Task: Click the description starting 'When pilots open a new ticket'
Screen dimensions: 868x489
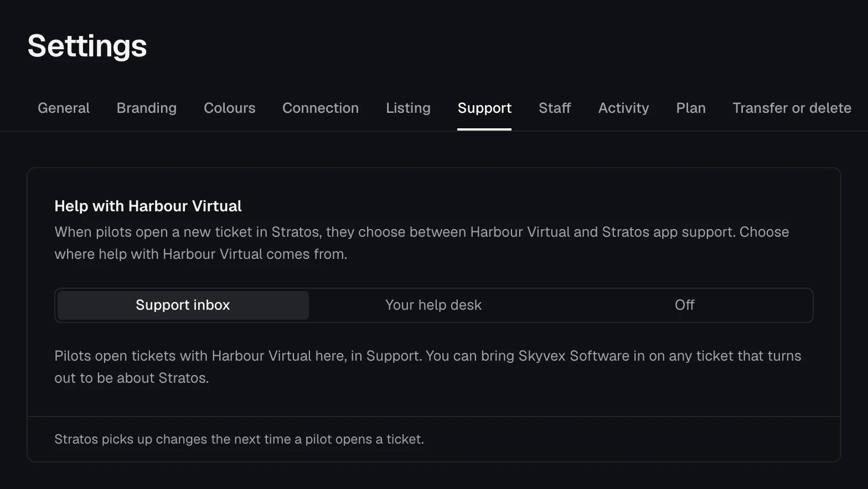Action: pos(422,243)
